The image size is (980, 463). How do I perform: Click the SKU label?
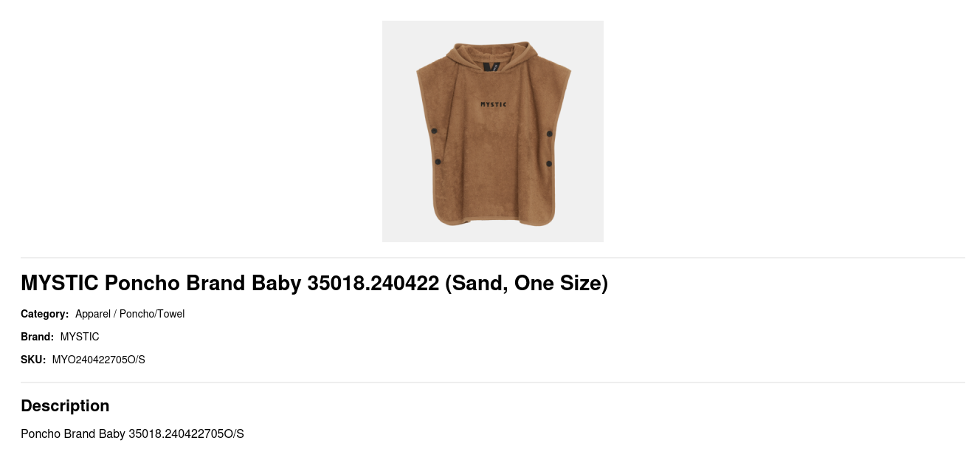click(33, 360)
